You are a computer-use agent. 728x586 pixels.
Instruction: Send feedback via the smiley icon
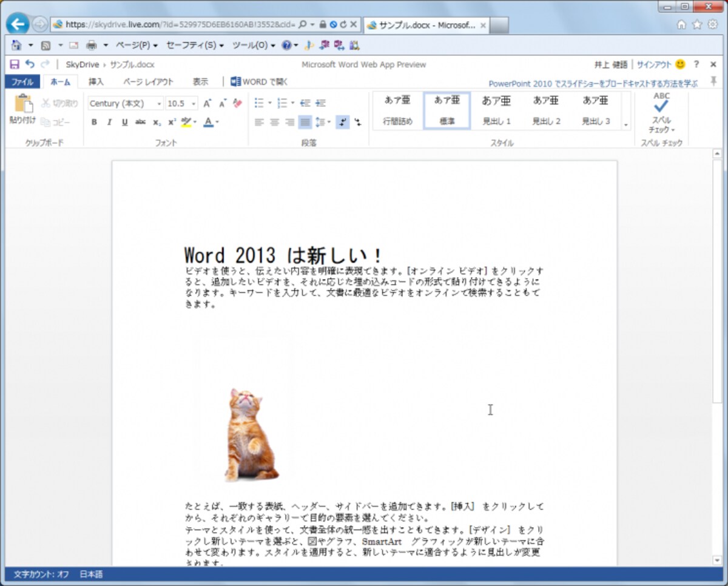tap(680, 64)
